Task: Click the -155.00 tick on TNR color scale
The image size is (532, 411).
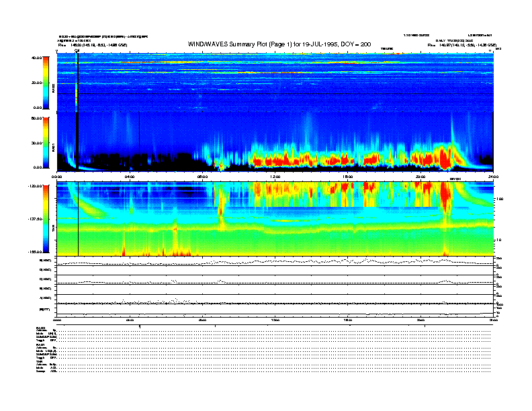Action: 33,252
